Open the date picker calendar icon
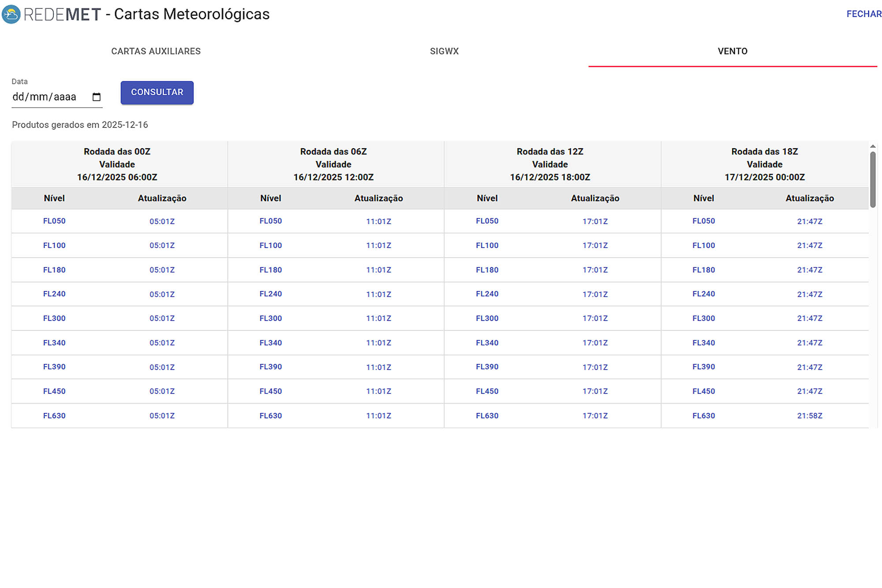This screenshot has width=882, height=588. (x=97, y=97)
